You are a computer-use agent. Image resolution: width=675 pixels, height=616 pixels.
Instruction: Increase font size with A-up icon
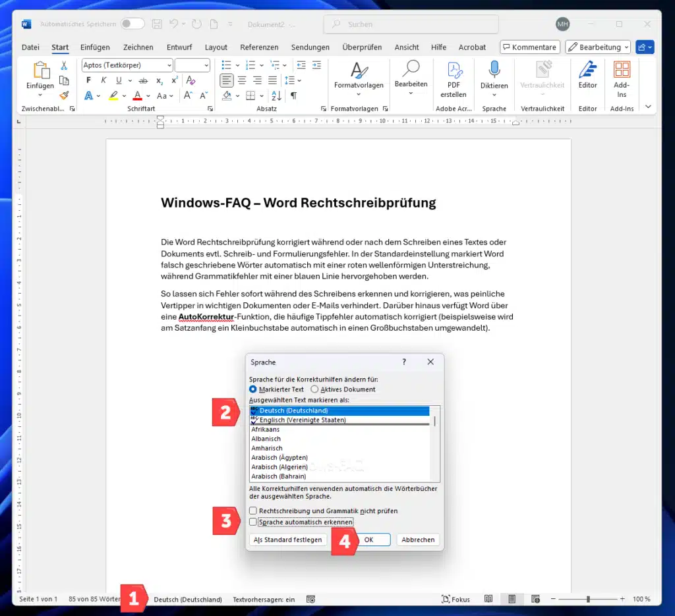click(x=188, y=96)
